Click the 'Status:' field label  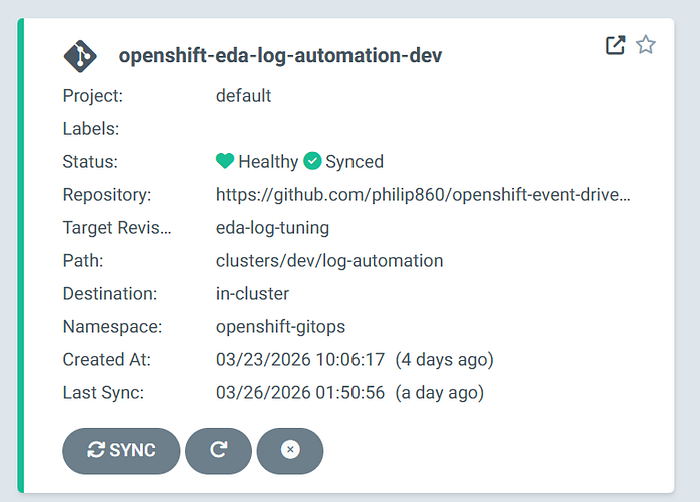point(90,162)
